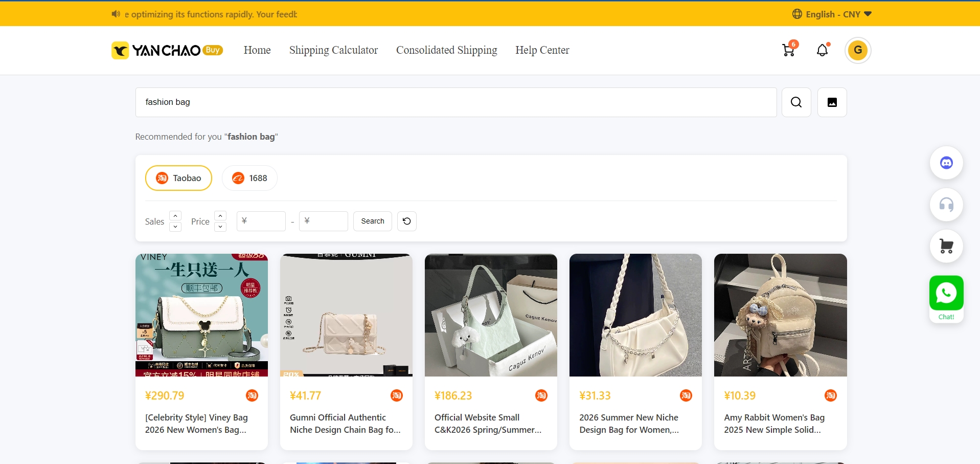Image resolution: width=980 pixels, height=464 pixels.
Task: Sort Price descending with down arrow
Action: pyautogui.click(x=220, y=227)
